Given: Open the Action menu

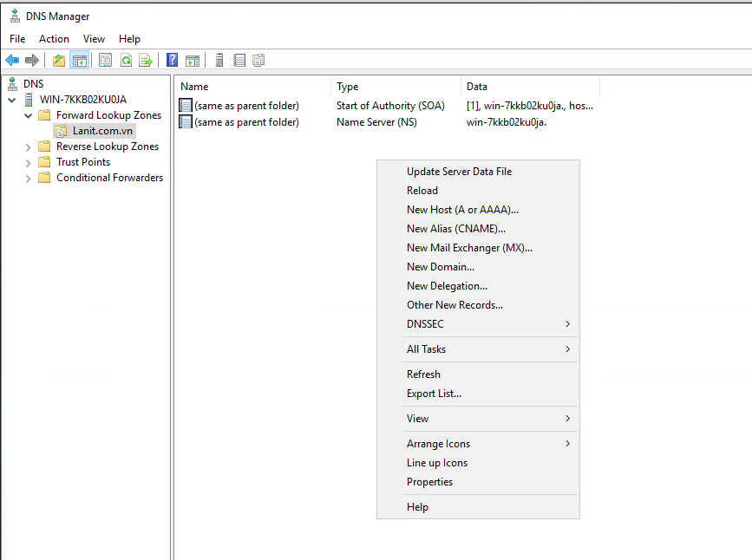Looking at the screenshot, I should 54,39.
